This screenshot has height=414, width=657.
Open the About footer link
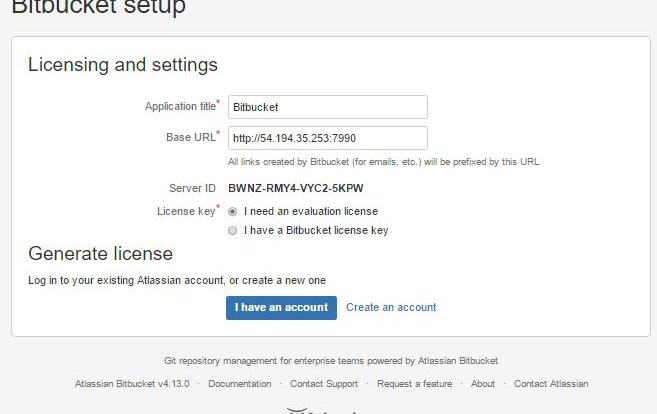(483, 383)
